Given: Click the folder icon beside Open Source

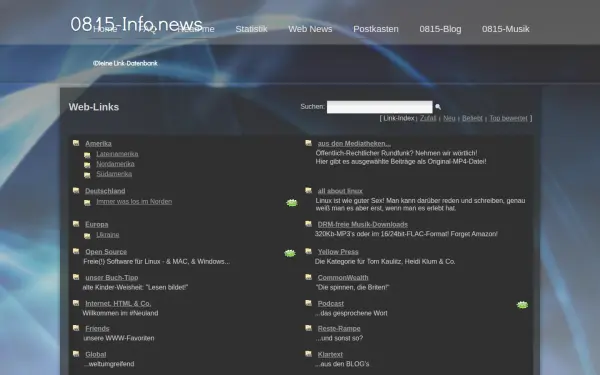Looking at the screenshot, I should (x=76, y=251).
